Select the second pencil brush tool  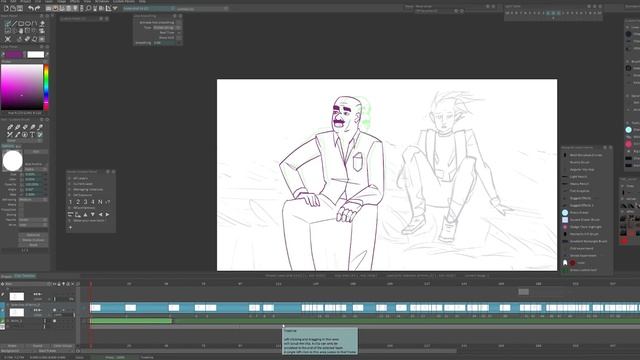(17, 127)
